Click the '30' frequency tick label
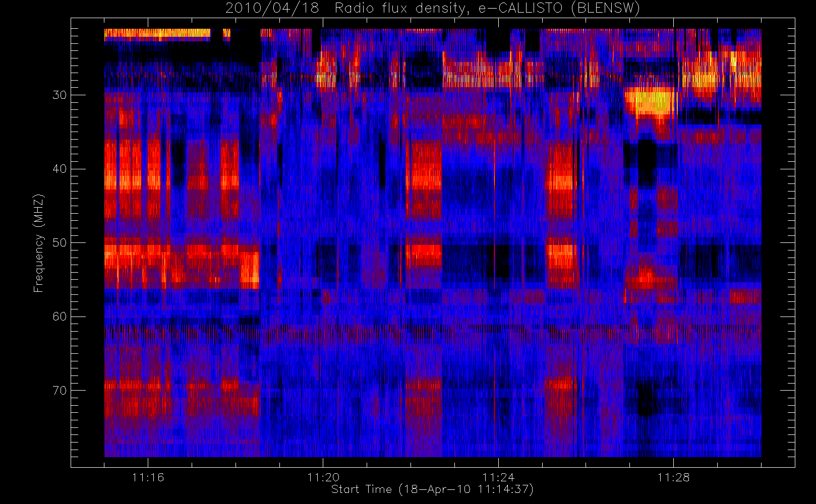816x504 pixels. [60, 95]
